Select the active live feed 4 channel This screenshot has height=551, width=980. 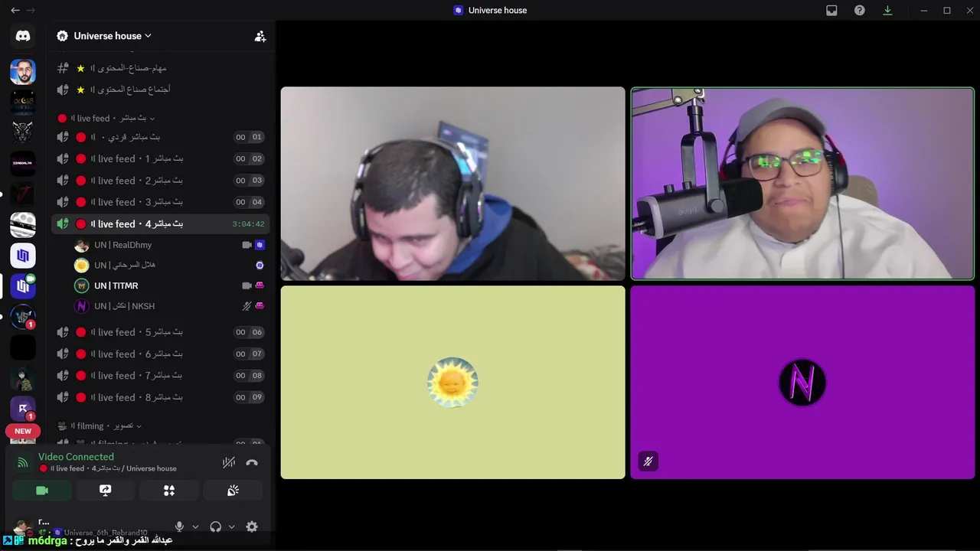[x=161, y=223]
